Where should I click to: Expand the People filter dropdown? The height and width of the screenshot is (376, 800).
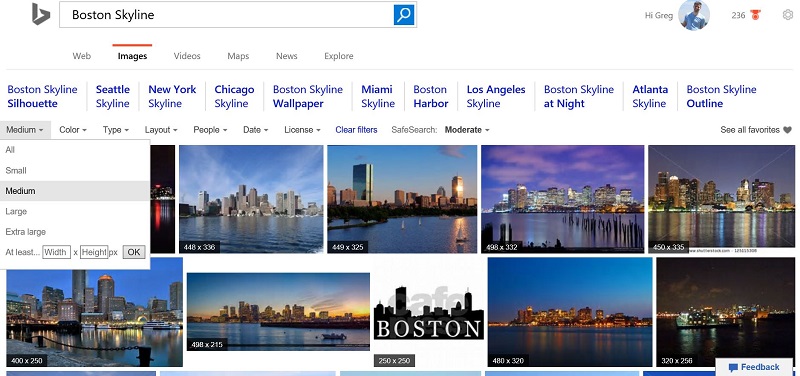click(x=210, y=130)
